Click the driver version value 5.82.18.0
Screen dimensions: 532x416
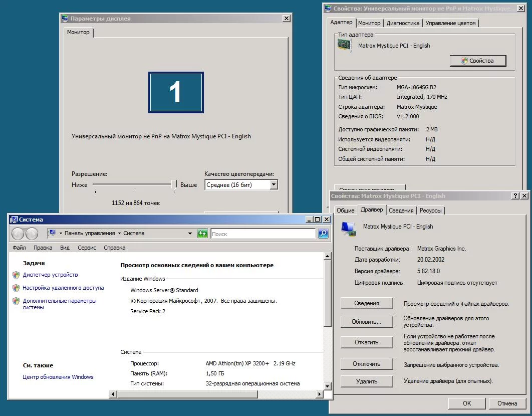(x=428, y=271)
